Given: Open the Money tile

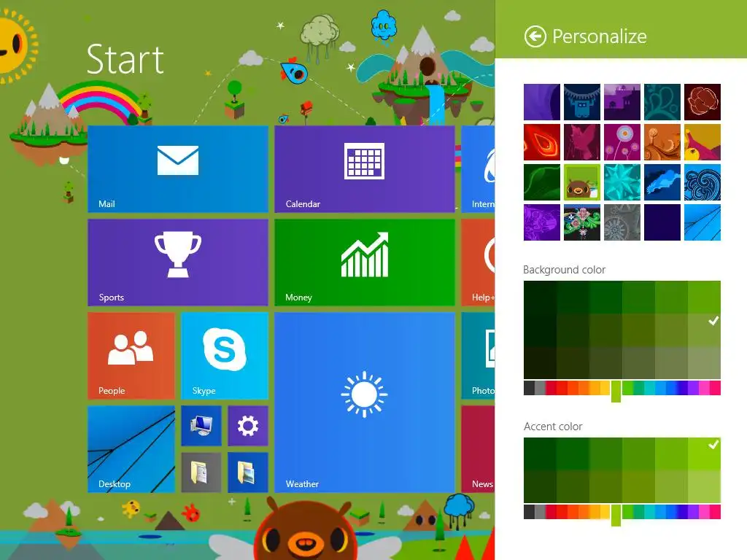Looking at the screenshot, I should pos(365,262).
